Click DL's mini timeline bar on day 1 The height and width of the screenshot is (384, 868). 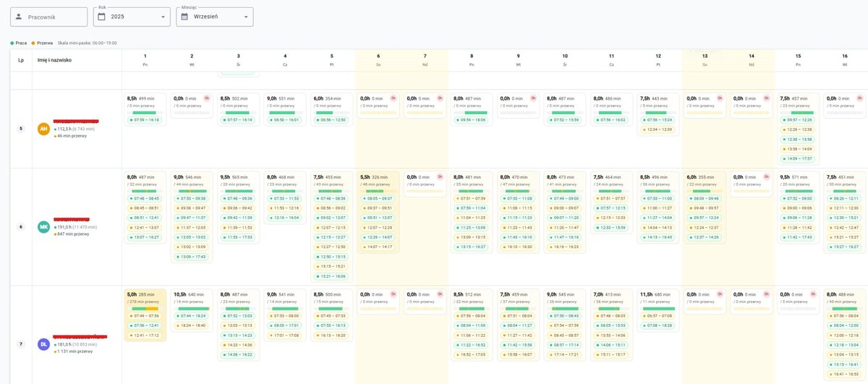[145, 309]
